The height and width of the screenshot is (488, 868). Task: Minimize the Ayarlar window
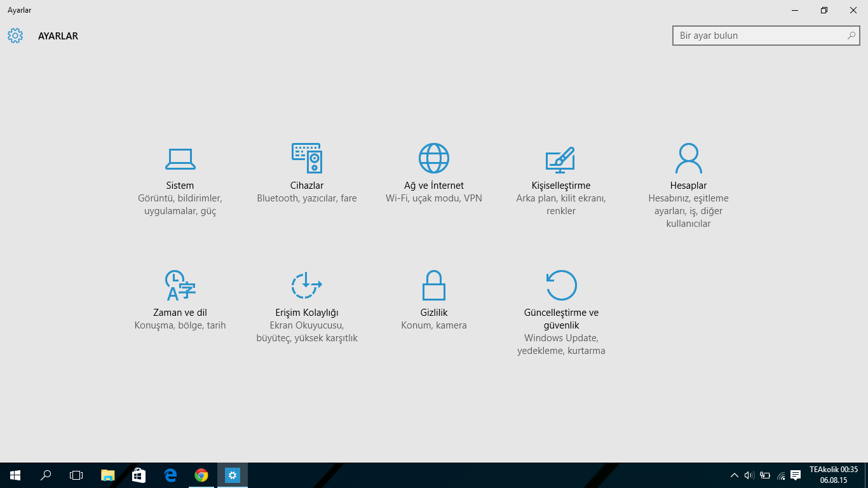point(795,10)
